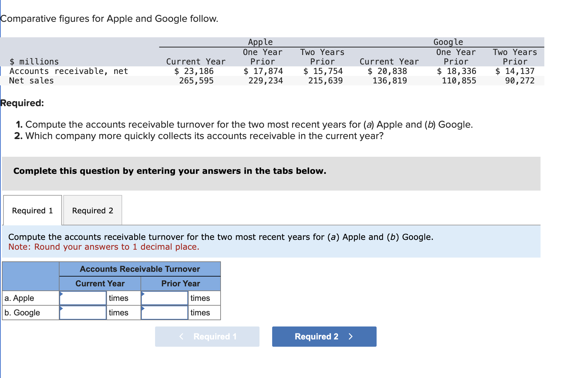588x378 pixels.
Task: Click the Current Year answer column header
Action: click(x=100, y=283)
